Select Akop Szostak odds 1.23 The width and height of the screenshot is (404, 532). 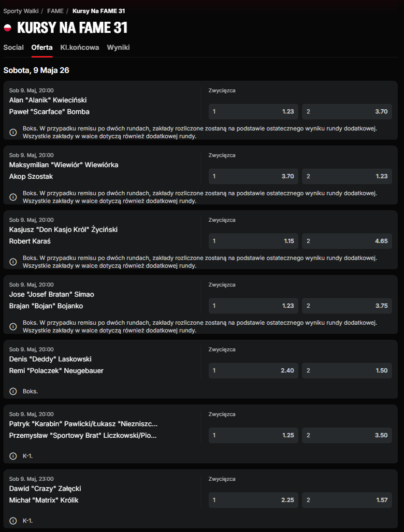coord(347,176)
